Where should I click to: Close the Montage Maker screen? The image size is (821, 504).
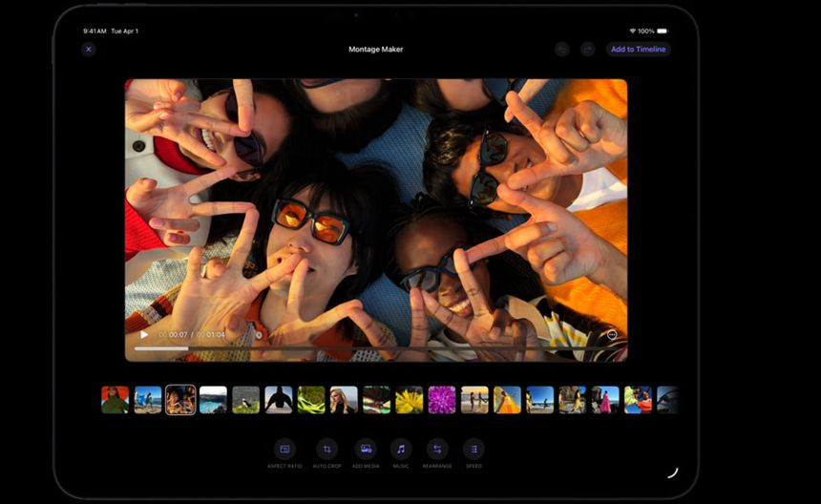[x=89, y=49]
